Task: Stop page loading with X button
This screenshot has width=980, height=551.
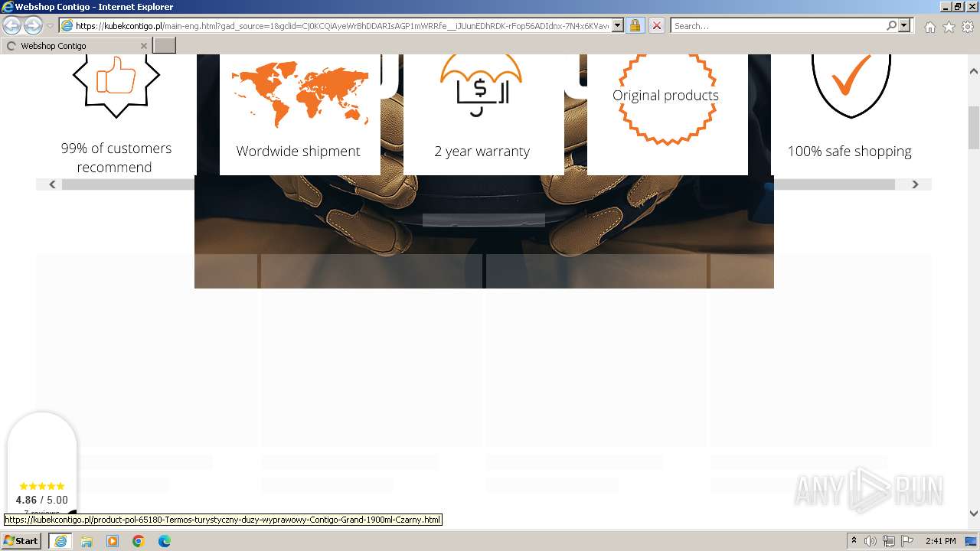Action: pos(656,26)
